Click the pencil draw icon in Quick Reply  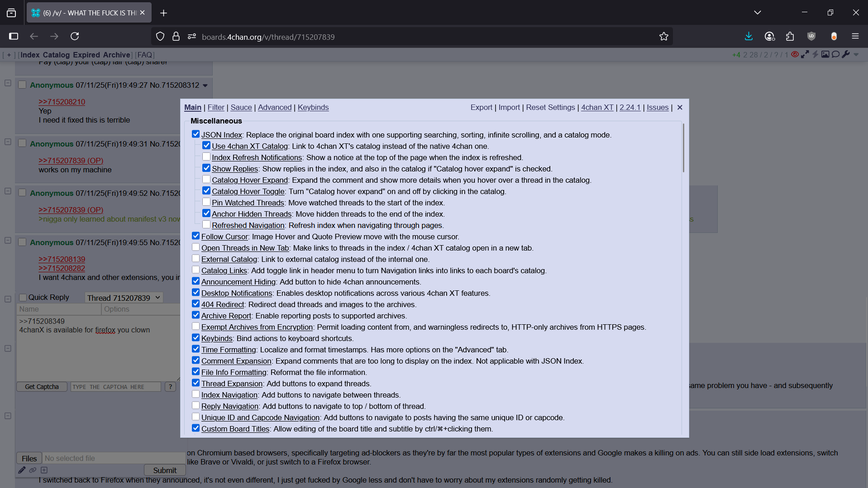22,470
